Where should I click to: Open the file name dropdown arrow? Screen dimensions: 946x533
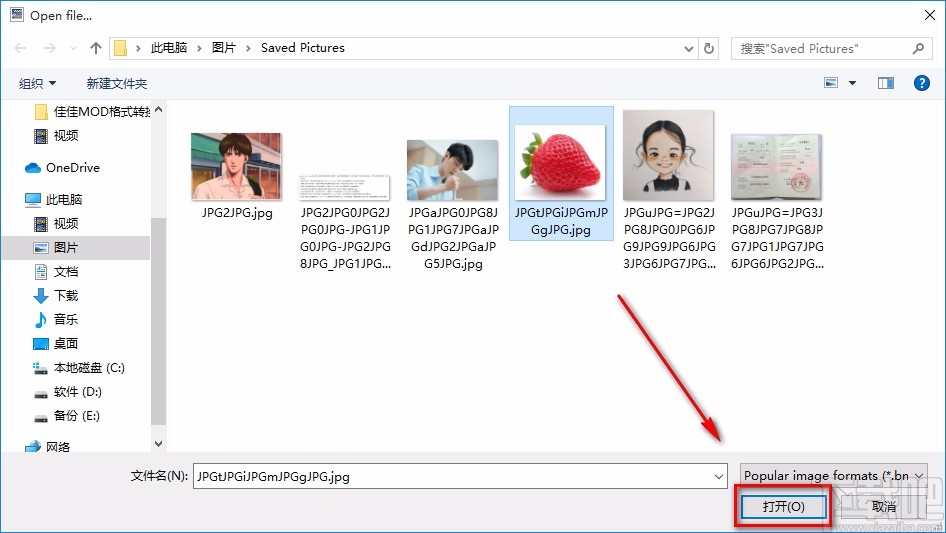[719, 476]
